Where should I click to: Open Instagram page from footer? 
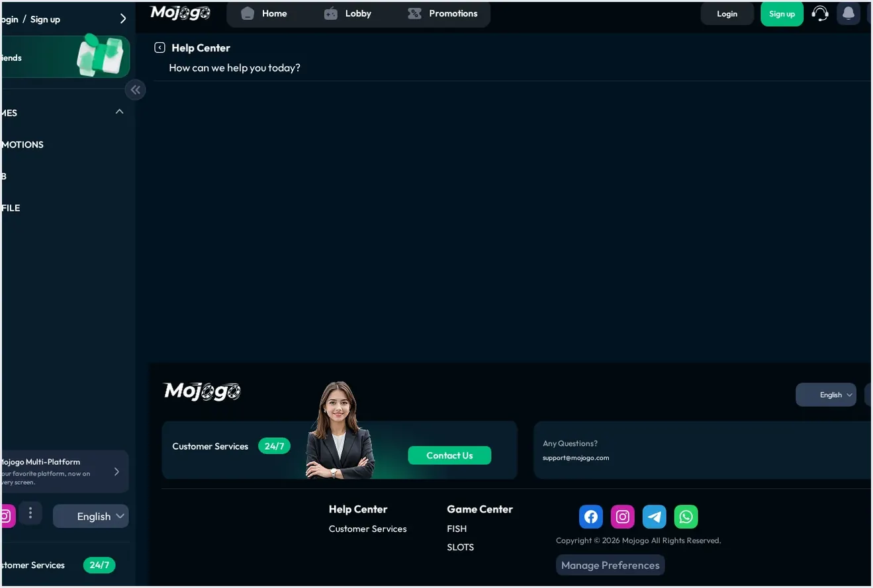pos(623,517)
